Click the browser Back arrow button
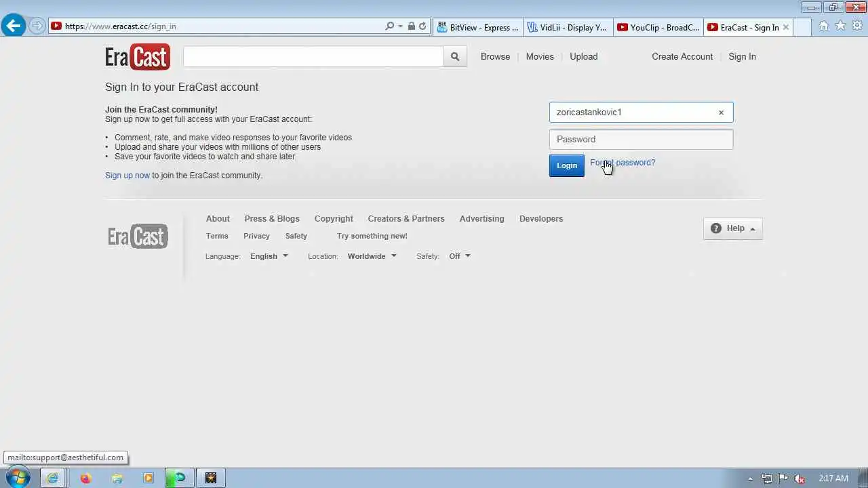Viewport: 868px width, 488px height. (x=13, y=26)
